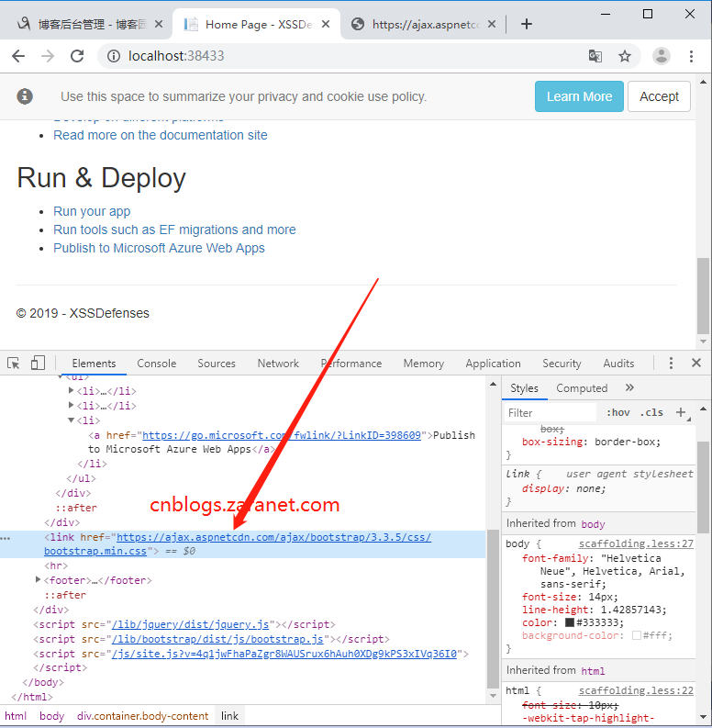This screenshot has width=712, height=728.
Task: Open the Run your app link
Action: pos(92,211)
